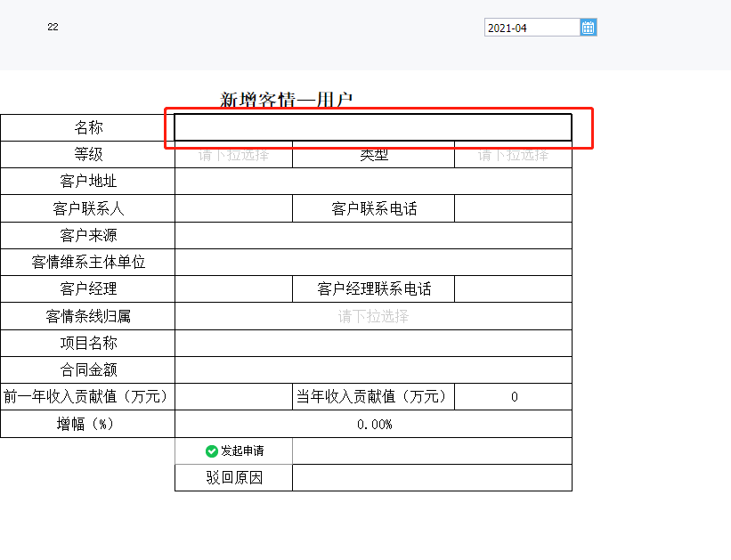Click the green check icon on 发起申请

(212, 450)
